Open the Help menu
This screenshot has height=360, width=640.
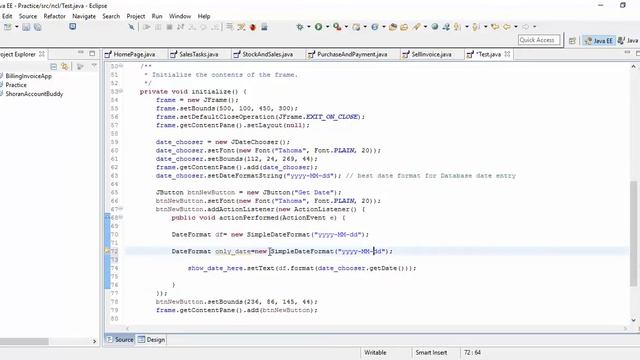(204, 16)
